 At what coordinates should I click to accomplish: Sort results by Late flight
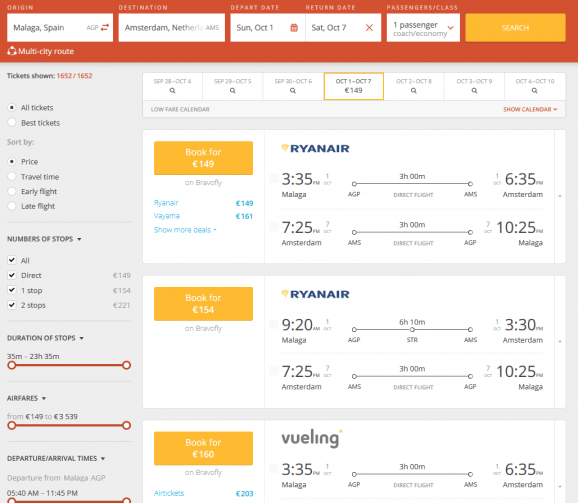click(x=12, y=206)
